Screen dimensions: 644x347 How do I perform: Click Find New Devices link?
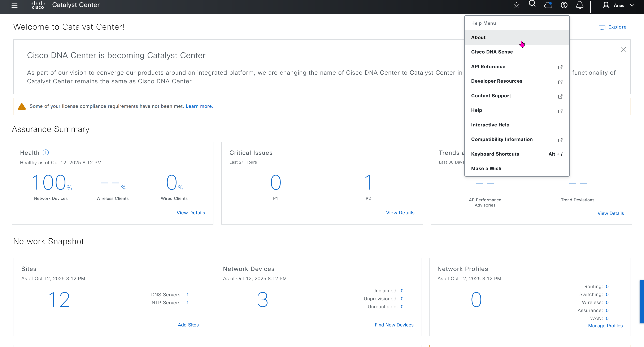coord(394,325)
